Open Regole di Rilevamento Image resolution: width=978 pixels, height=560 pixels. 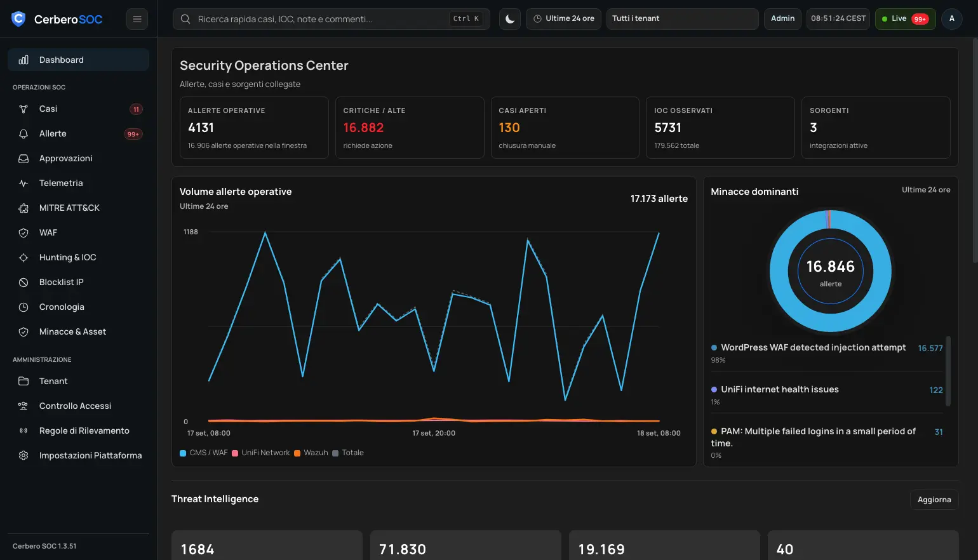tap(78, 431)
